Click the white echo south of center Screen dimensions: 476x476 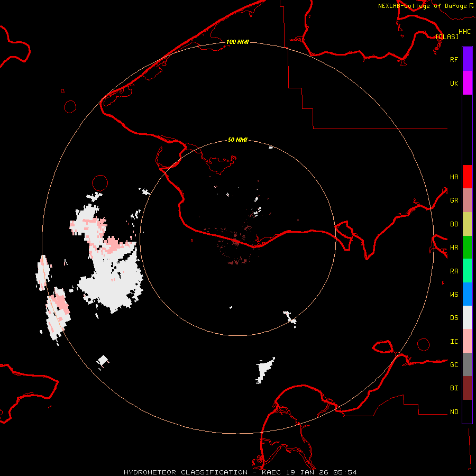pos(264,370)
